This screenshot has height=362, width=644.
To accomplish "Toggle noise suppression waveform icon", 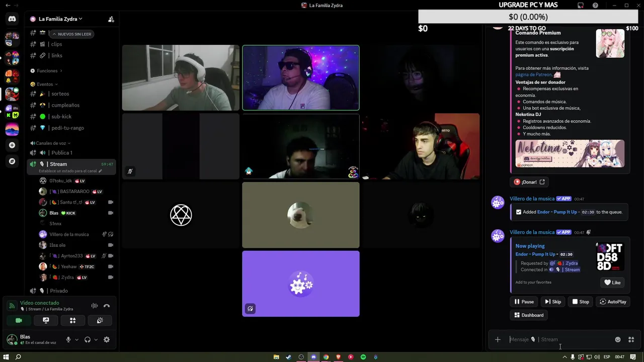I will 94,306.
